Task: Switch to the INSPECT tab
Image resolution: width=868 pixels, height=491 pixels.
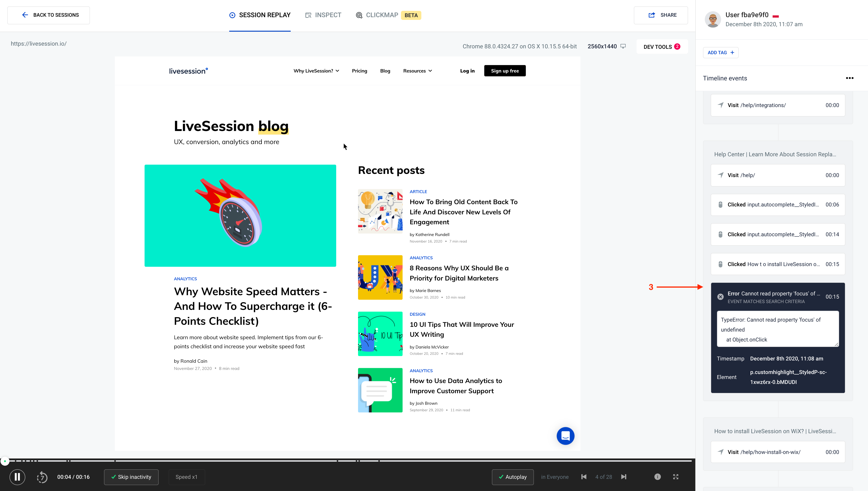Action: (x=323, y=15)
